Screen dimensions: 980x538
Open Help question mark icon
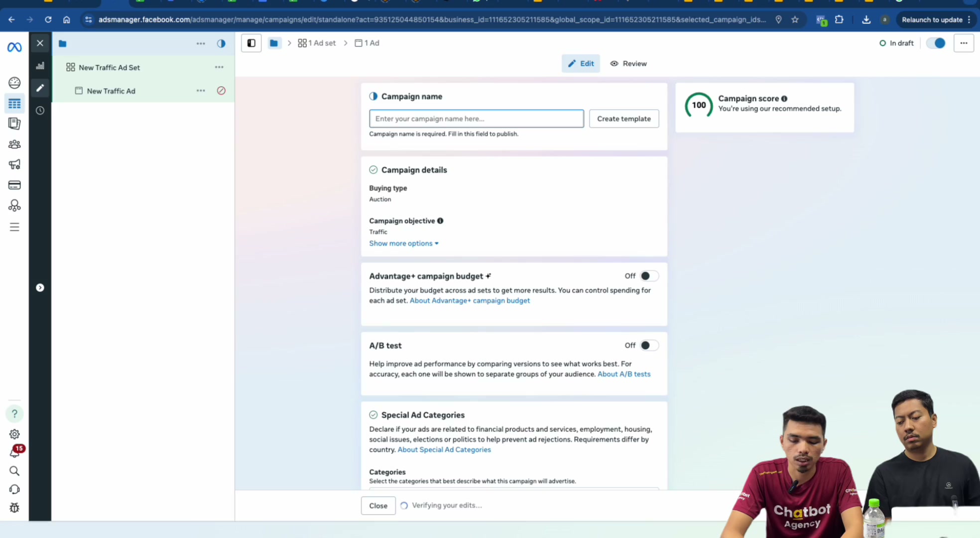tap(14, 413)
